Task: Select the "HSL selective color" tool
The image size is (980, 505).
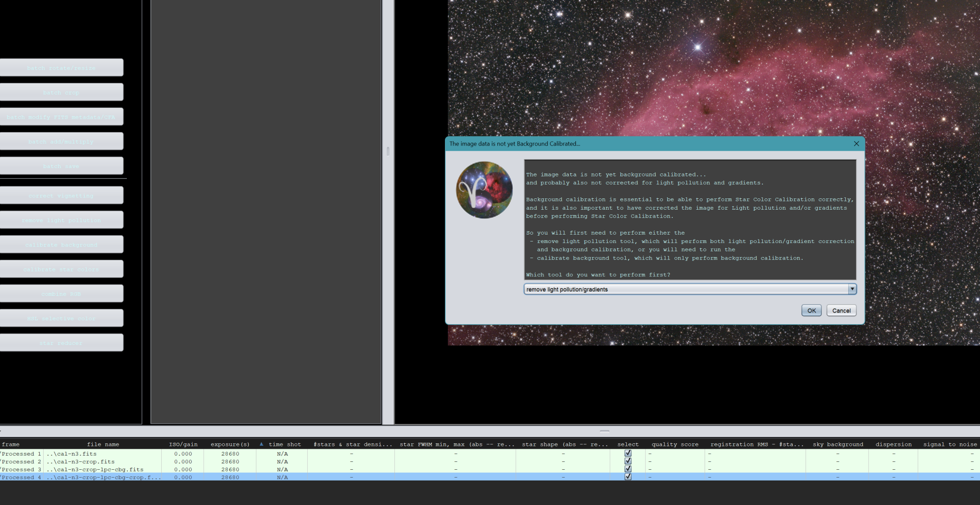Action: click(x=62, y=318)
